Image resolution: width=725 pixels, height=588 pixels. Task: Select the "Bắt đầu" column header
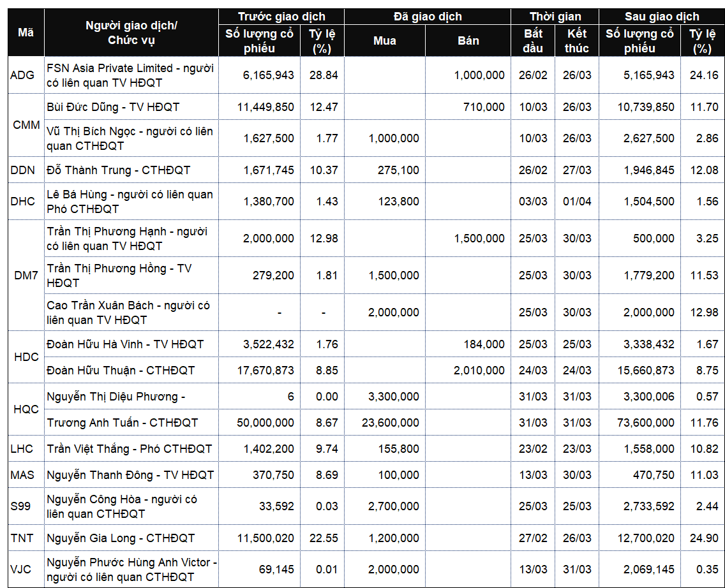pyautogui.click(x=533, y=41)
